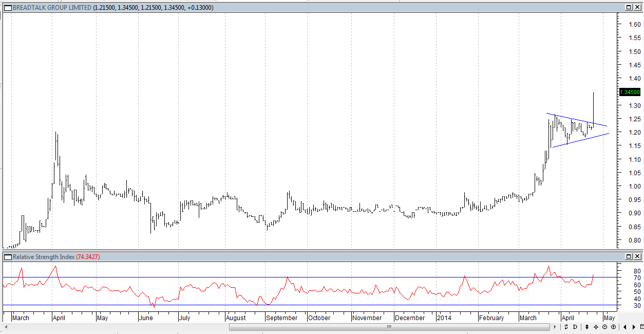Maximize the BREADTALK price chart pane
This screenshot has height=334, width=644.
point(629,8)
